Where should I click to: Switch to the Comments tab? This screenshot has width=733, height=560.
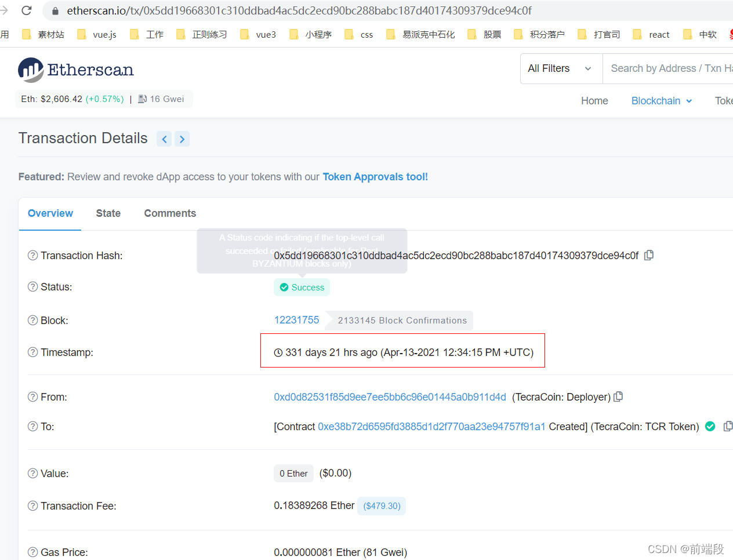tap(170, 213)
